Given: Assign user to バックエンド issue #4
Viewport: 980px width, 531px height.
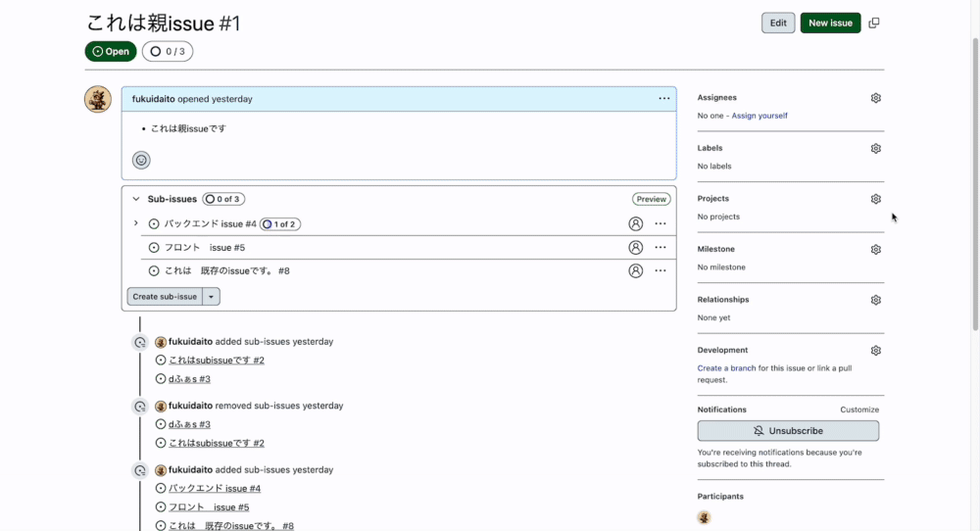Looking at the screenshot, I should (636, 223).
